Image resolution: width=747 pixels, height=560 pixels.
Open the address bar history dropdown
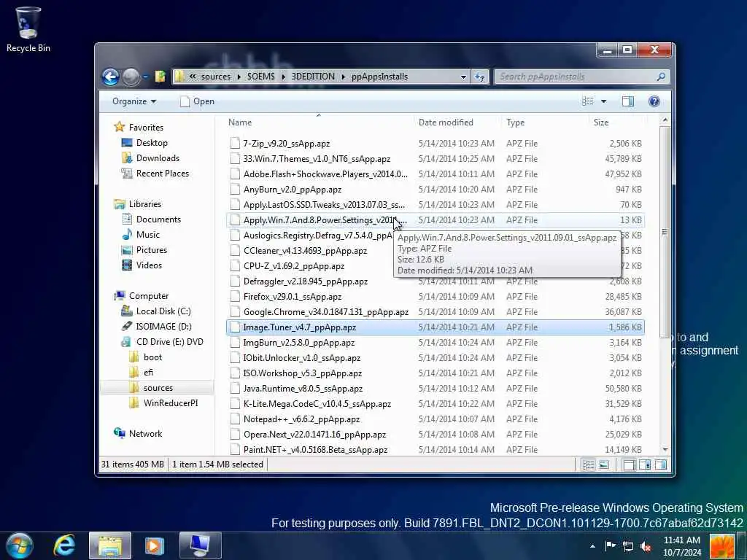tap(463, 77)
